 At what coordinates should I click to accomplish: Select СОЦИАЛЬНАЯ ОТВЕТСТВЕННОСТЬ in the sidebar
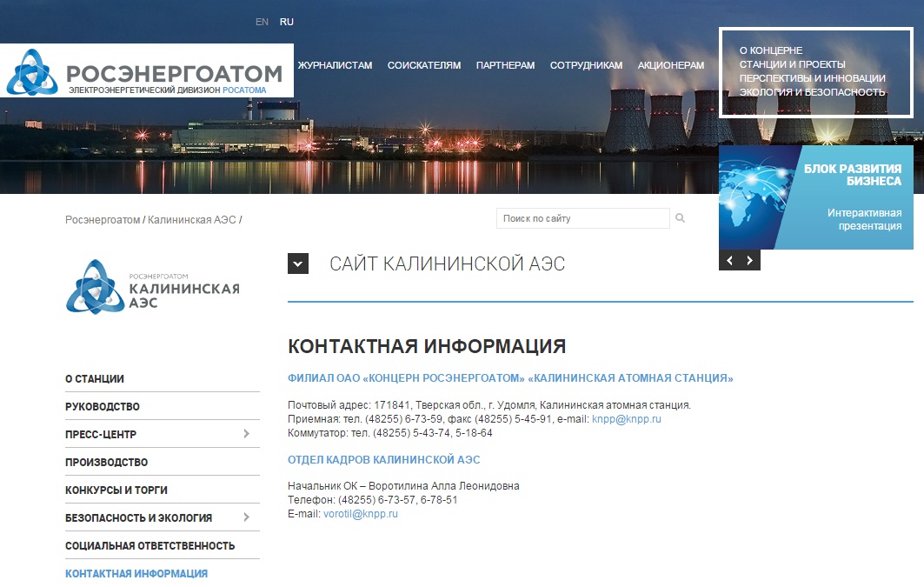(150, 545)
